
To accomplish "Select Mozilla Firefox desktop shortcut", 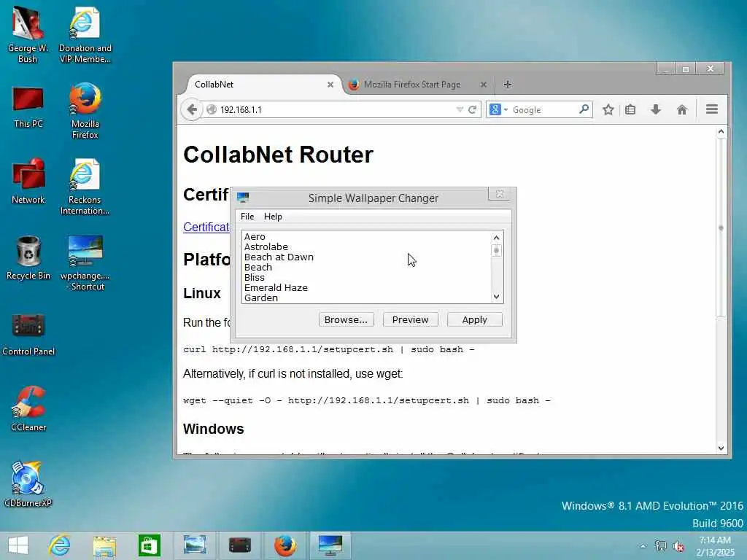I will 85,111.
